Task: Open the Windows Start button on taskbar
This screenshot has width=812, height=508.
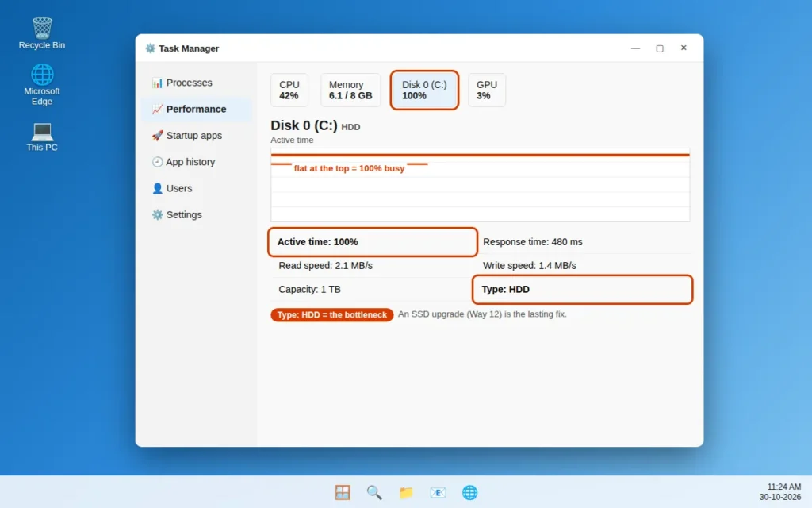Action: tap(343, 492)
